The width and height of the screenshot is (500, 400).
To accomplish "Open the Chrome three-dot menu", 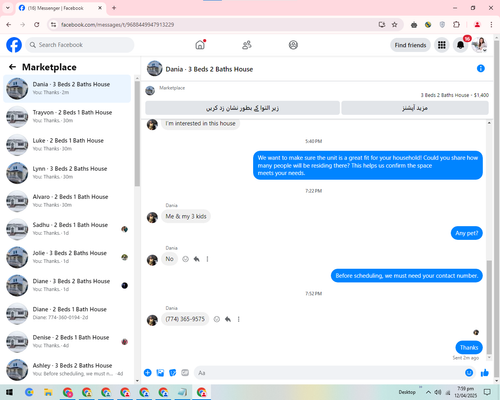I will click(x=491, y=25).
